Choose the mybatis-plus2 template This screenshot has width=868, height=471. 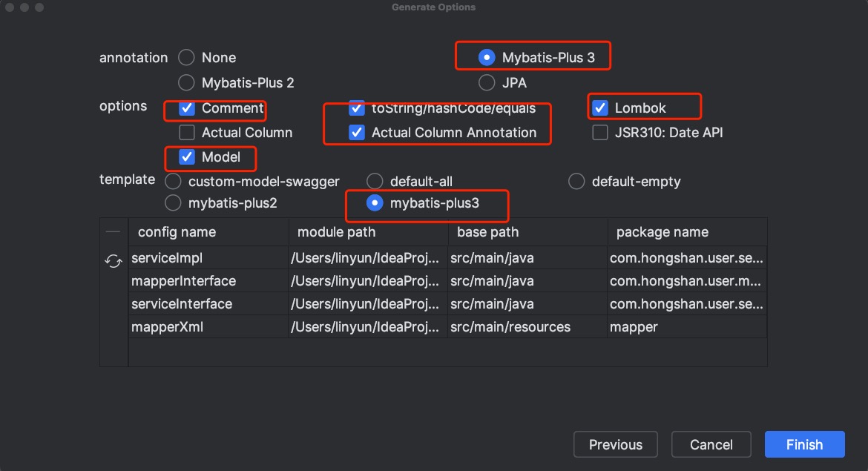[174, 203]
